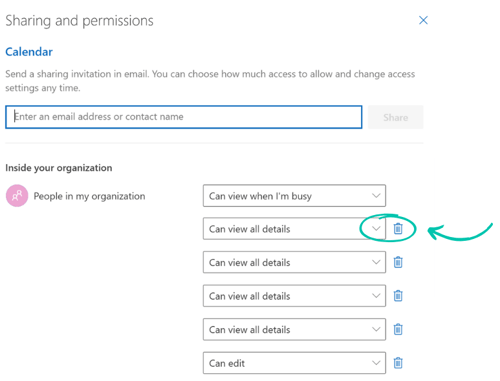This screenshot has height=381, width=500.
Task: Open the 'Can edit' permission dropdown
Action: [294, 363]
